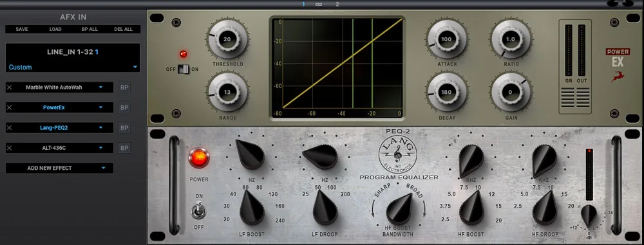
Task: Click the Antelope logo under Power EX
Action: (x=618, y=77)
